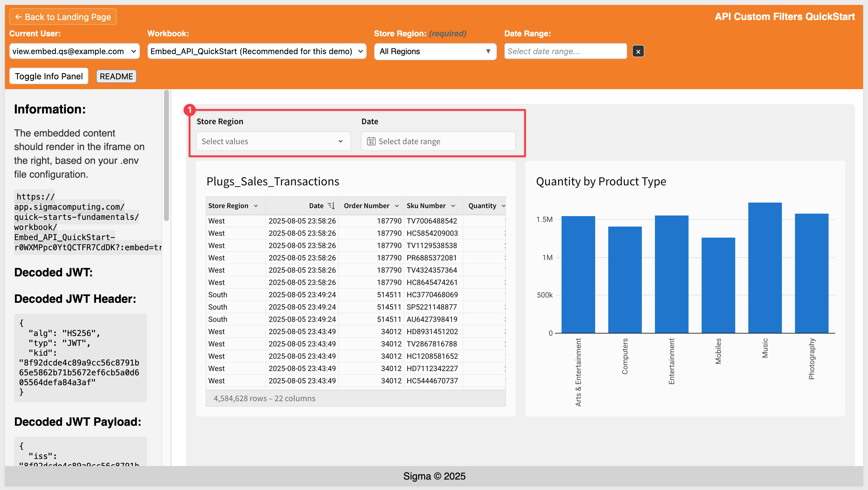Click Back to Landing Page button
Viewport: 868px width, 490px height.
63,17
